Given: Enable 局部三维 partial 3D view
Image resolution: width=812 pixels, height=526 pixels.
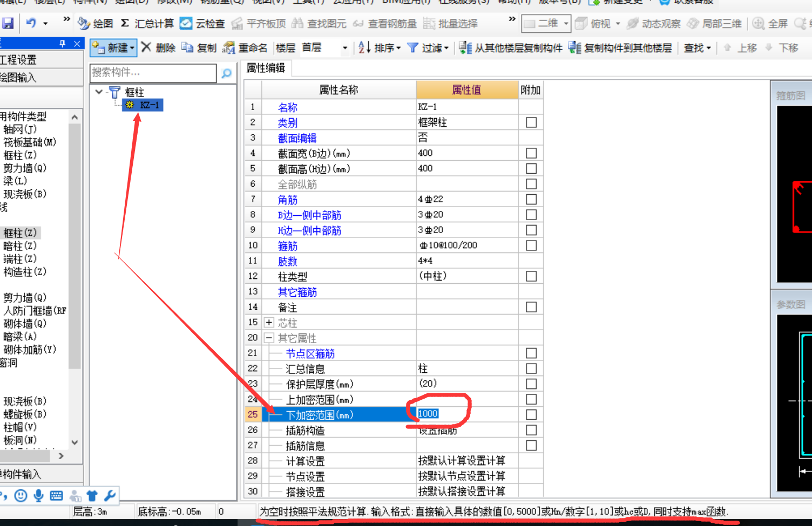Looking at the screenshot, I should 714,23.
